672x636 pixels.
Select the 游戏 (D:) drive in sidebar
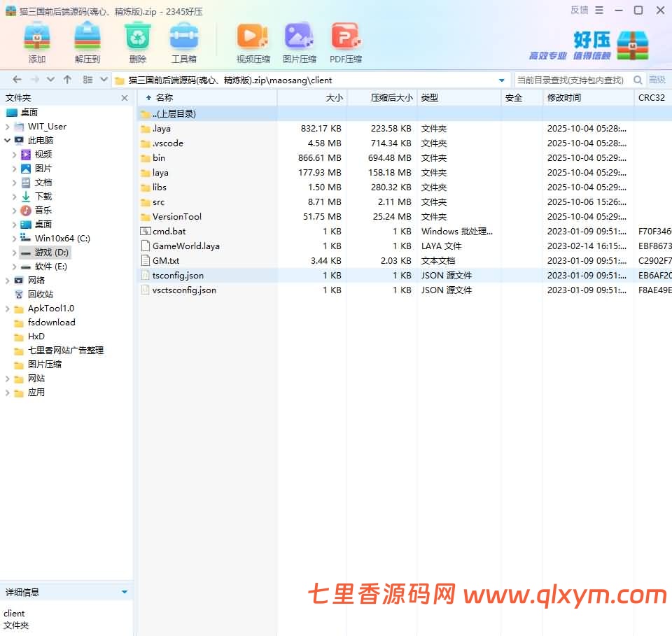tap(50, 252)
